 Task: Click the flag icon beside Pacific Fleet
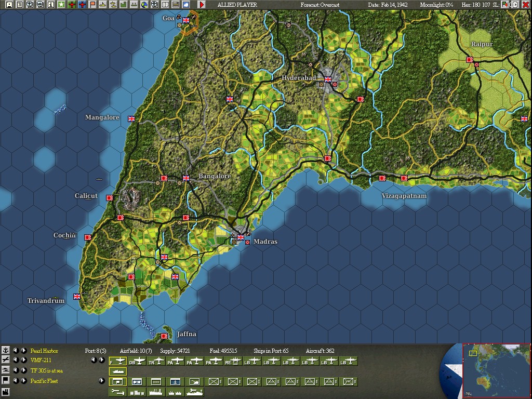click(5, 380)
